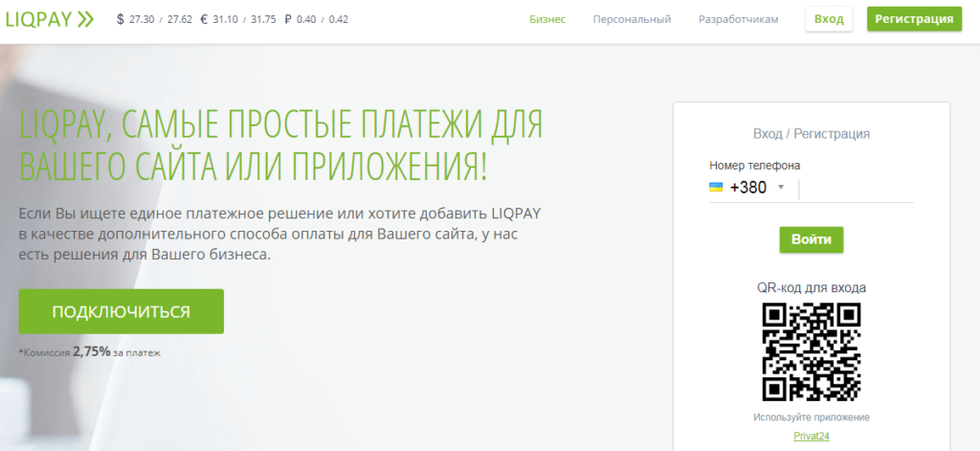Focus the phone number input field

tap(857, 188)
